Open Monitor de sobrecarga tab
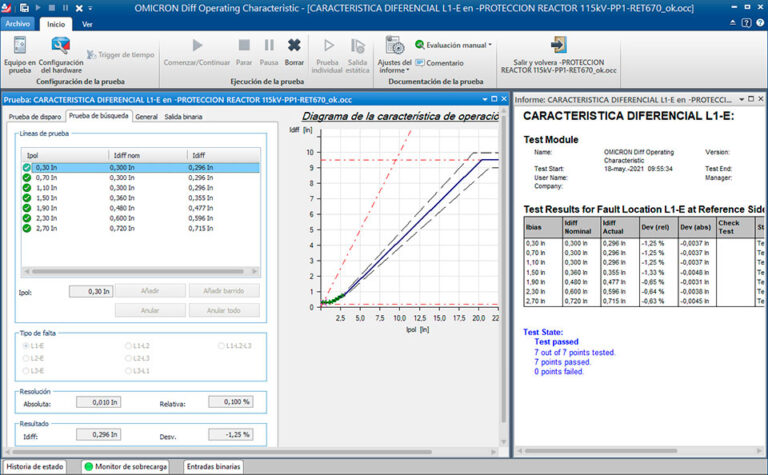Image resolution: width=768 pixels, height=475 pixels. (x=126, y=467)
